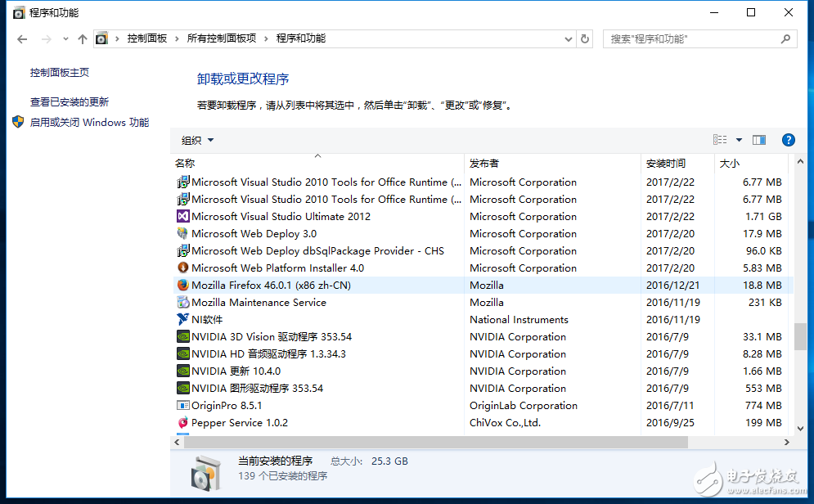The image size is (814, 504).
Task: Click the NVIDIA HD 音频驱动程序 icon
Action: [182, 354]
